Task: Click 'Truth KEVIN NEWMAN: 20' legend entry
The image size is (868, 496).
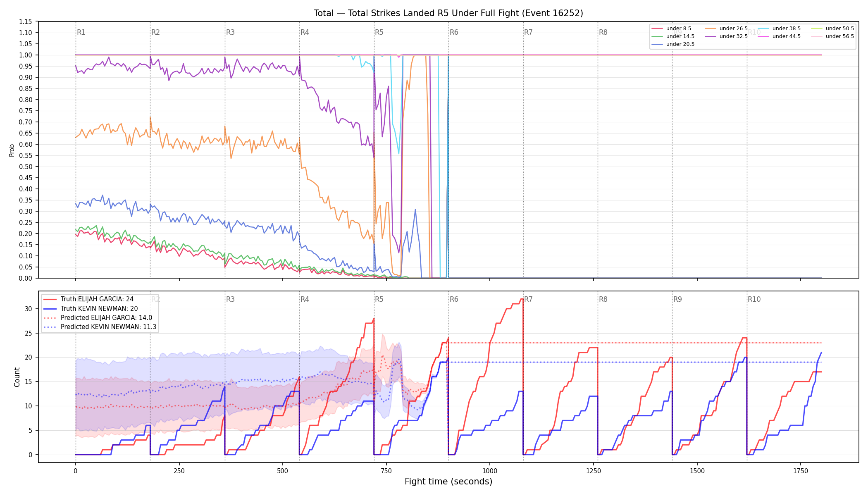Action: pyautogui.click(x=99, y=309)
